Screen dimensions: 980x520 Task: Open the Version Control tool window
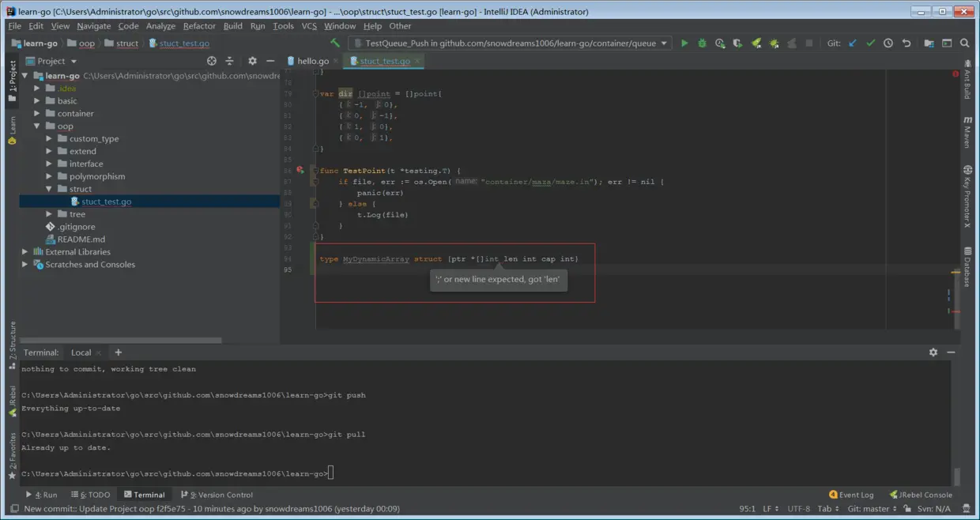(217, 495)
